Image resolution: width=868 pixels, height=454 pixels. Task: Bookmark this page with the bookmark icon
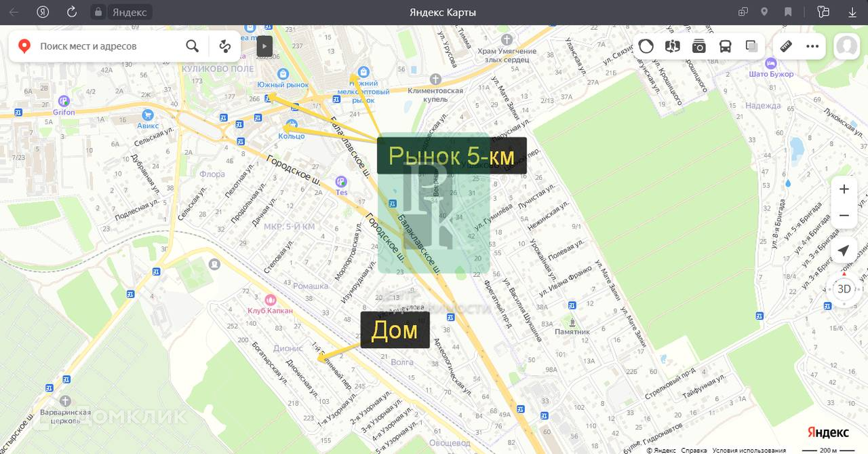click(788, 12)
